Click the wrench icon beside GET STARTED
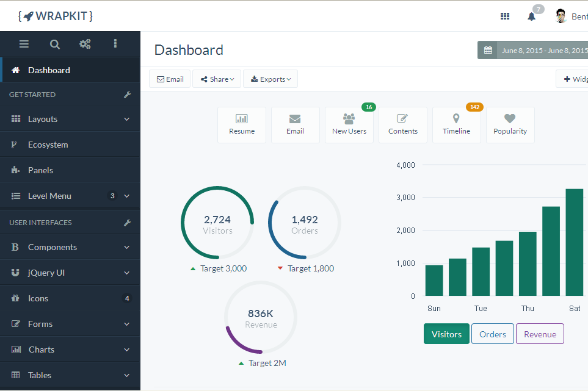The image size is (588, 391). [128, 95]
